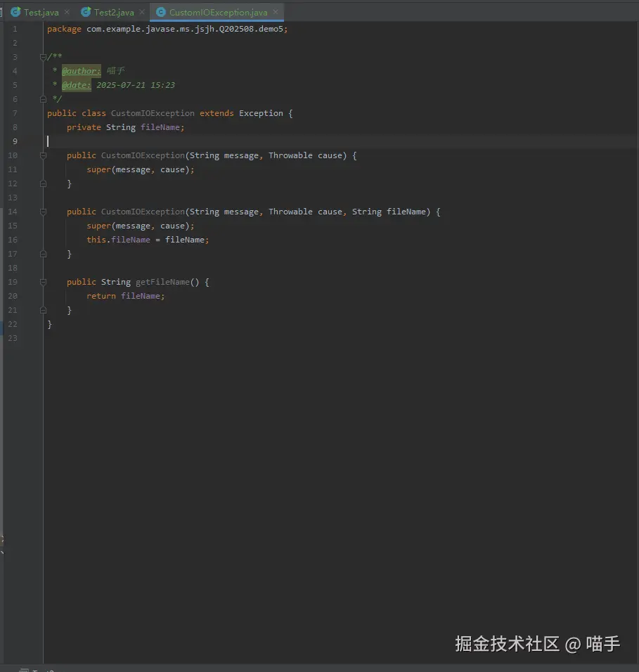Click the class name CustomIOException on line 7

[153, 113]
